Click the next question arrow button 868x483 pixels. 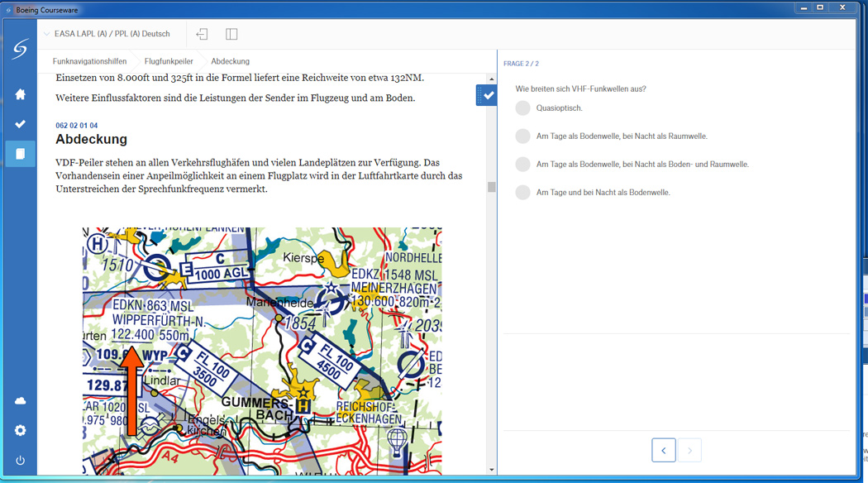[x=689, y=450]
